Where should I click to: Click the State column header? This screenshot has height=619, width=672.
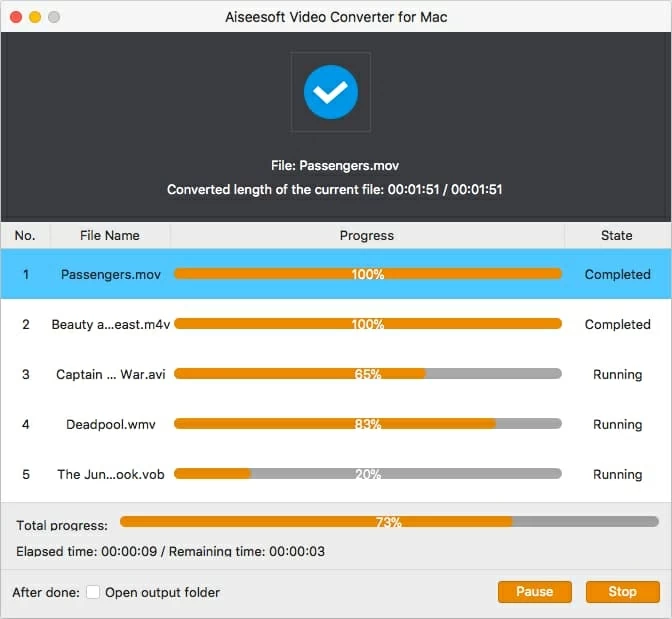click(616, 236)
